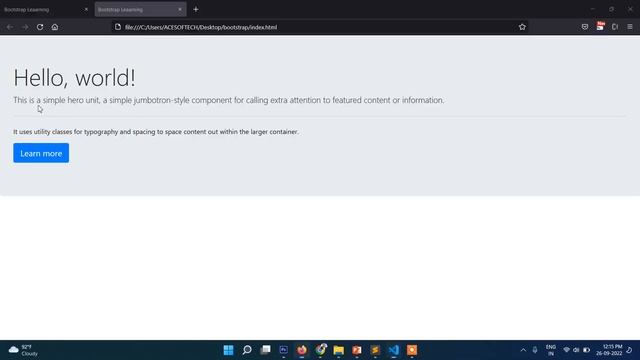Click the red extension icon in toolbar
This screenshot has width=640, height=360.
tap(600, 26)
